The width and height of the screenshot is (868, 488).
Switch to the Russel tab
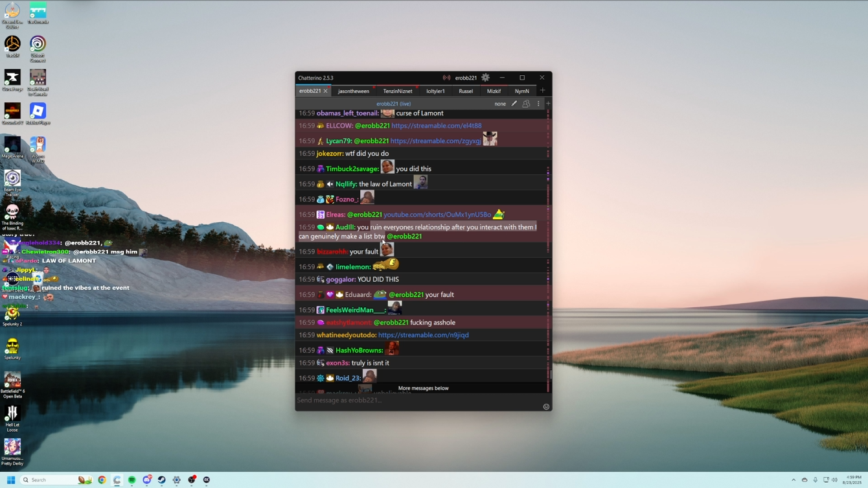466,91
